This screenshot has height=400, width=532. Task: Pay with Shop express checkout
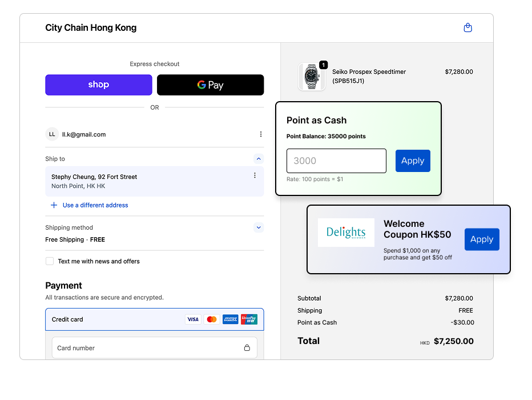99,85
